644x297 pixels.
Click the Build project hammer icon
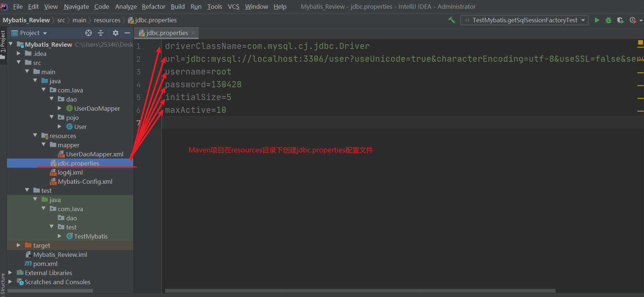[452, 20]
